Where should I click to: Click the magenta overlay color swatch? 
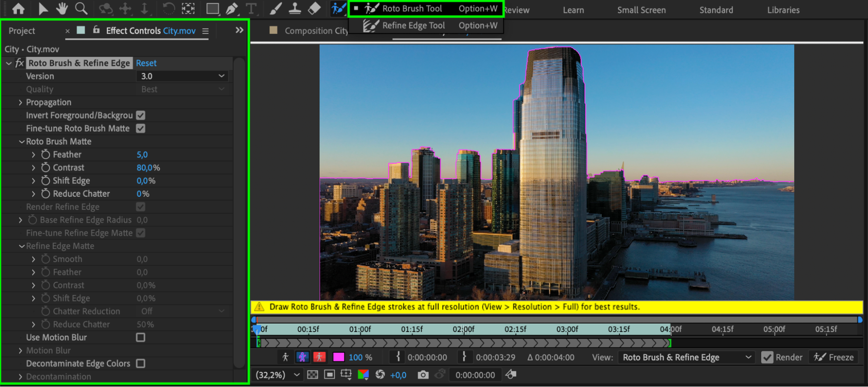(338, 357)
